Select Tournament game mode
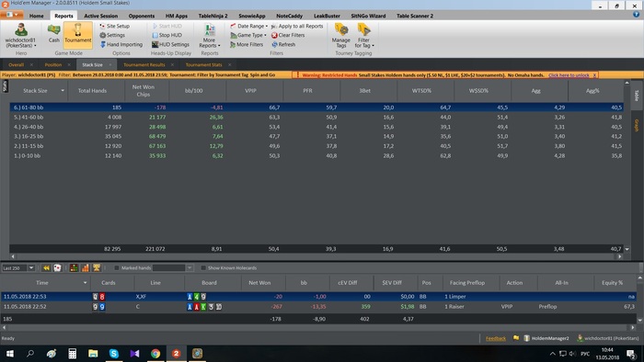The width and height of the screenshot is (644, 362). tap(77, 34)
